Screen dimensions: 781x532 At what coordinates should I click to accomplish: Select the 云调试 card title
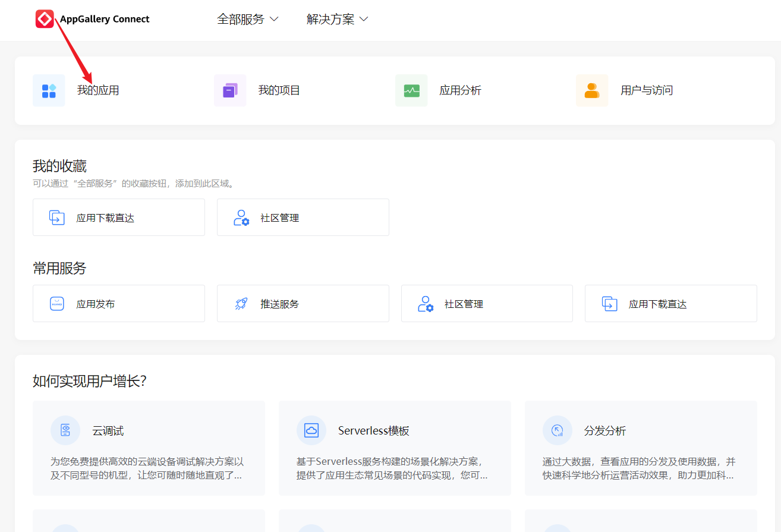[x=108, y=431]
